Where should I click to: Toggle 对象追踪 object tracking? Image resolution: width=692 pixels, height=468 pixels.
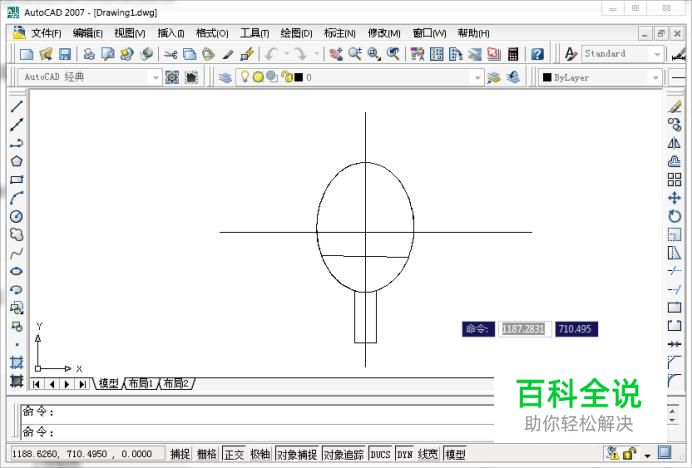344,454
